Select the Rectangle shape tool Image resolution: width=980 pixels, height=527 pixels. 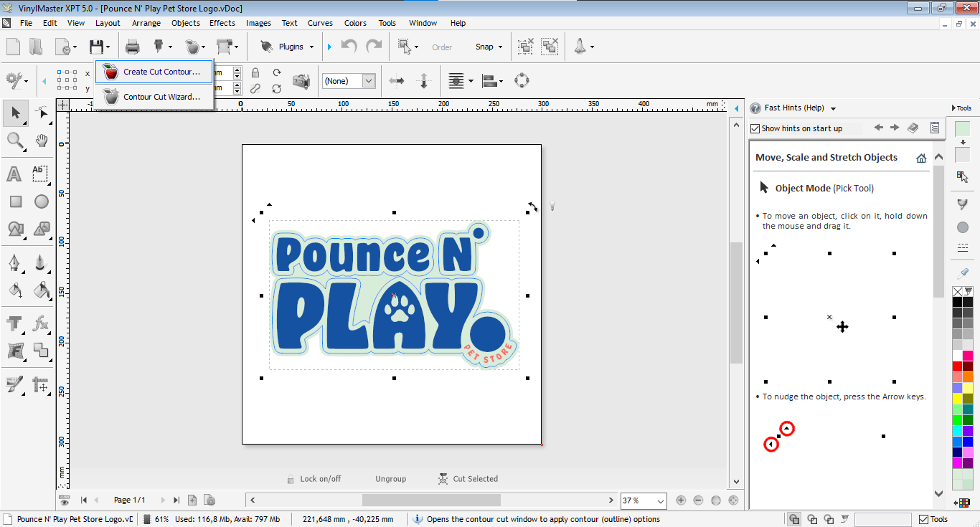click(16, 201)
